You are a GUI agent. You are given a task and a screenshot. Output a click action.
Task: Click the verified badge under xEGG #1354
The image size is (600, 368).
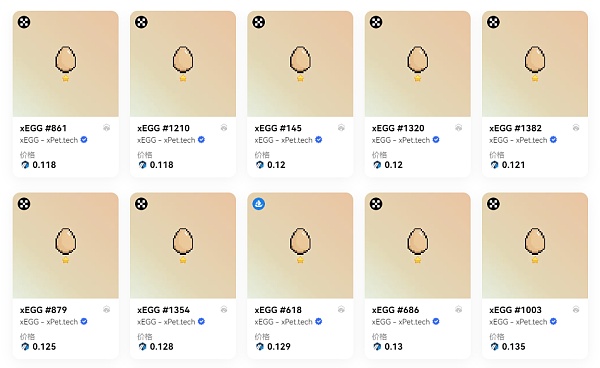(x=201, y=321)
